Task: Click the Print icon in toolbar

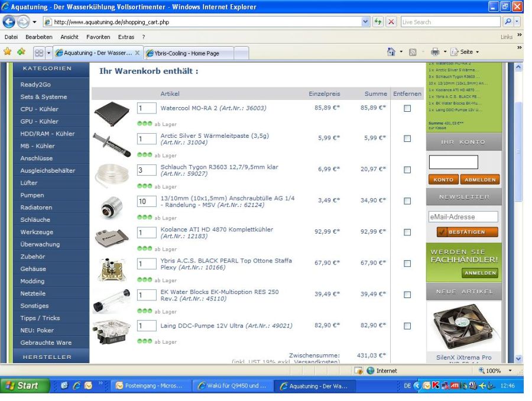Action: tap(434, 52)
